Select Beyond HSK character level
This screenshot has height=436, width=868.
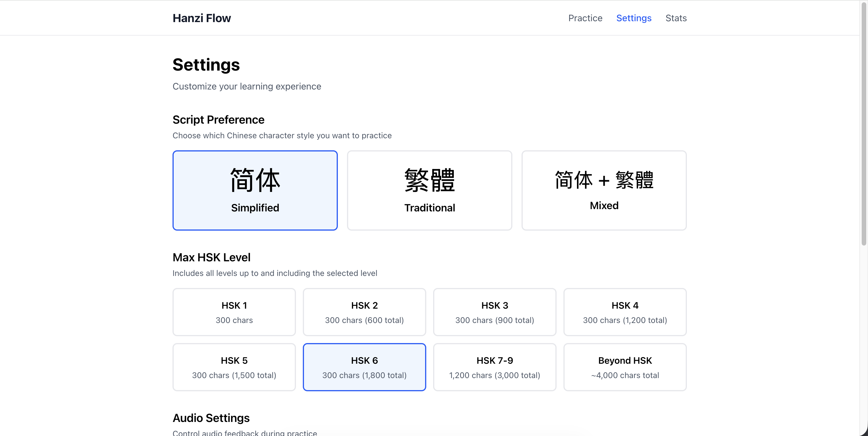coord(625,367)
